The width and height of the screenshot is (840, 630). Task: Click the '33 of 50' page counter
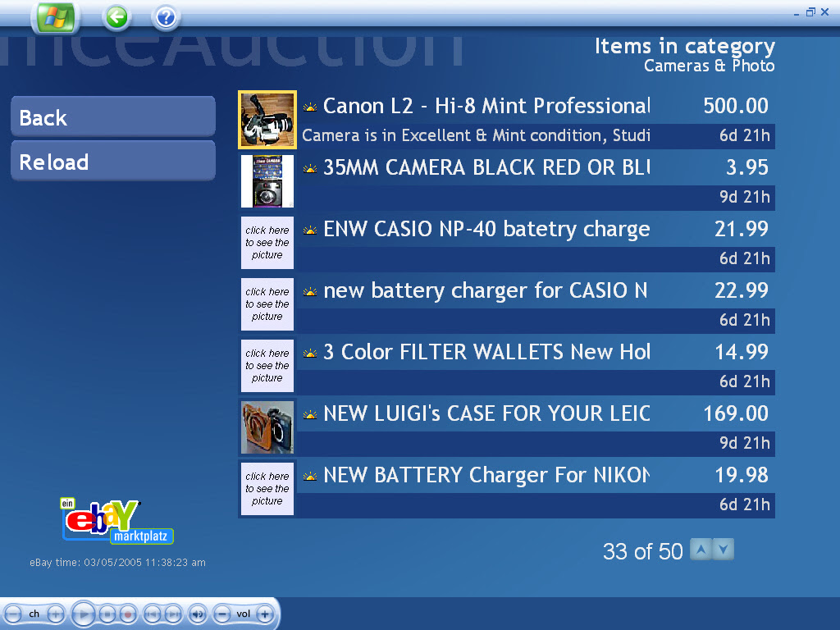pyautogui.click(x=642, y=551)
